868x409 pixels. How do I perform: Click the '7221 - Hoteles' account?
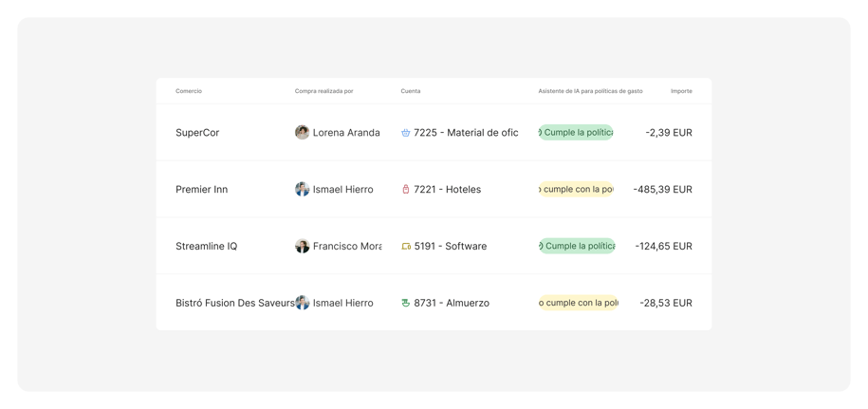tap(448, 189)
